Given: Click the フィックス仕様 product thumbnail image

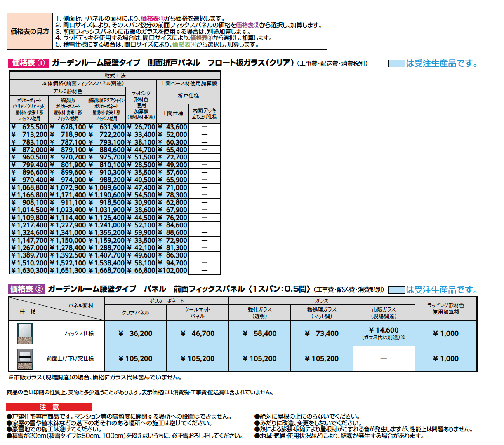Looking at the screenshot, I should (26, 333).
